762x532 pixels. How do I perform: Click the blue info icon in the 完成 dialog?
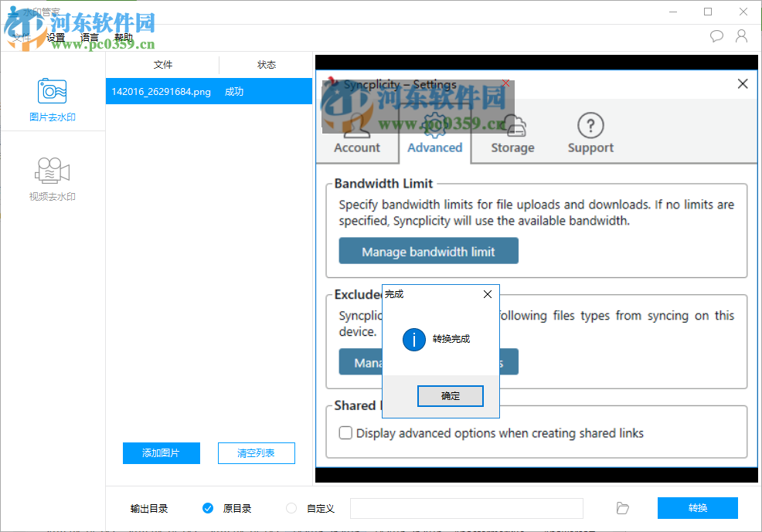coord(414,339)
